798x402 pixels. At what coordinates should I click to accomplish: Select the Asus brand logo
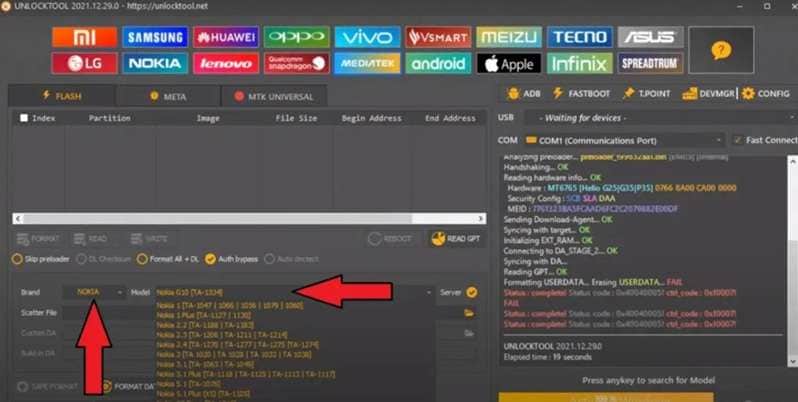(650, 37)
